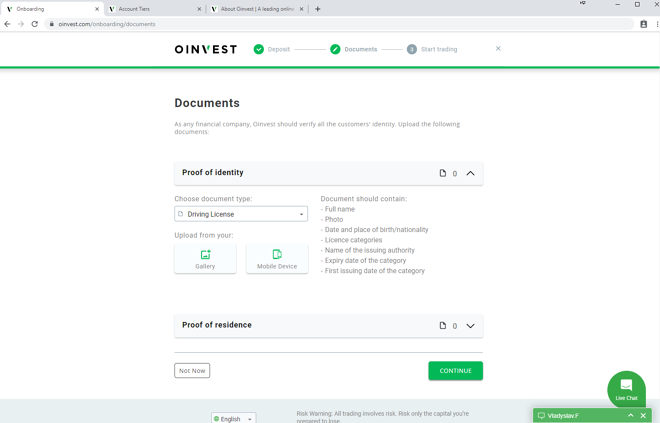
Task: Select the Start trading step label
Action: pyautogui.click(x=439, y=49)
